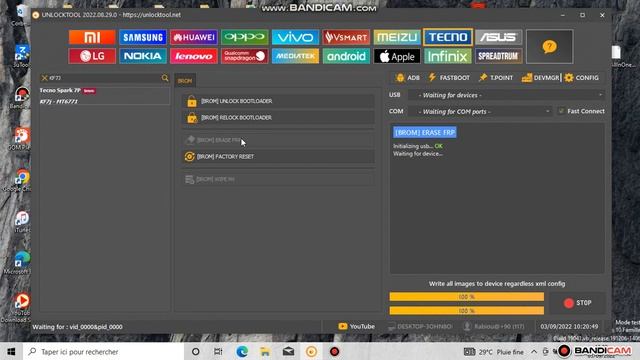The height and width of the screenshot is (360, 640).
Task: Show hidden system tray icons chevron
Action: [x=534, y=351]
